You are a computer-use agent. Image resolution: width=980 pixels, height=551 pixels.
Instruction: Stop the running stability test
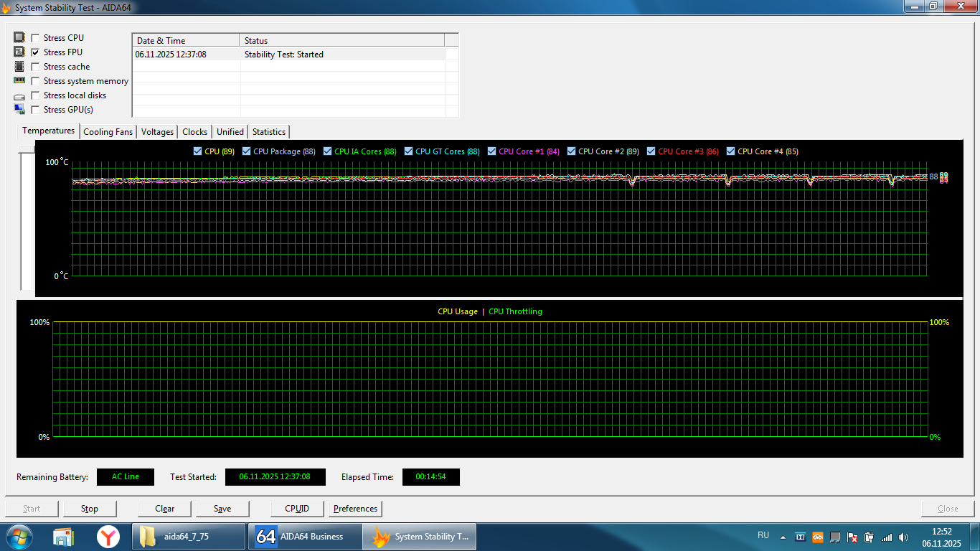point(90,509)
